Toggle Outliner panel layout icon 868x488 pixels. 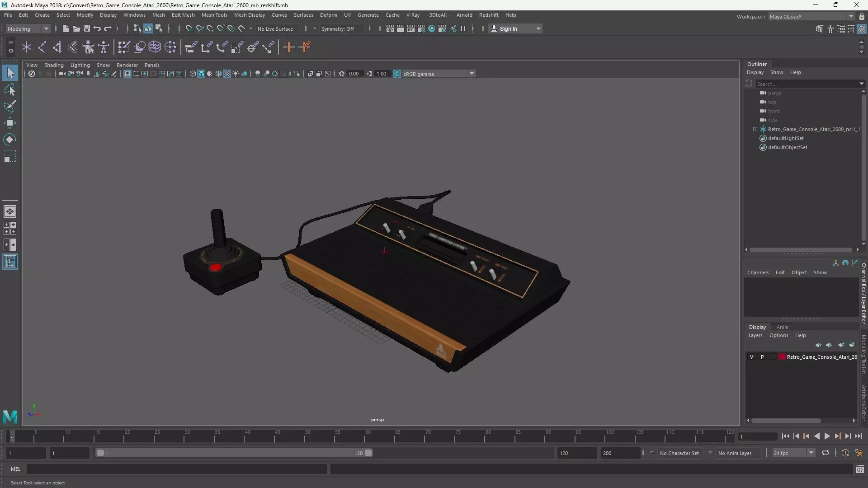pos(10,262)
